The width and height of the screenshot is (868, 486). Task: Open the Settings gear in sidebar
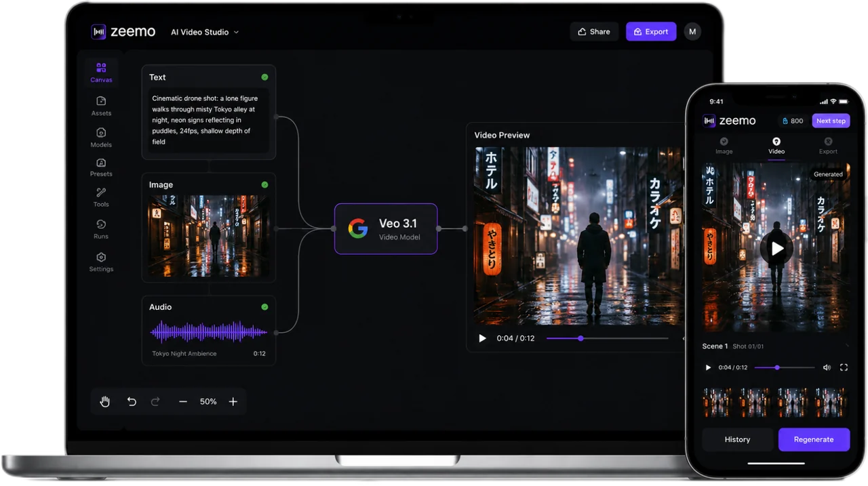(x=101, y=257)
